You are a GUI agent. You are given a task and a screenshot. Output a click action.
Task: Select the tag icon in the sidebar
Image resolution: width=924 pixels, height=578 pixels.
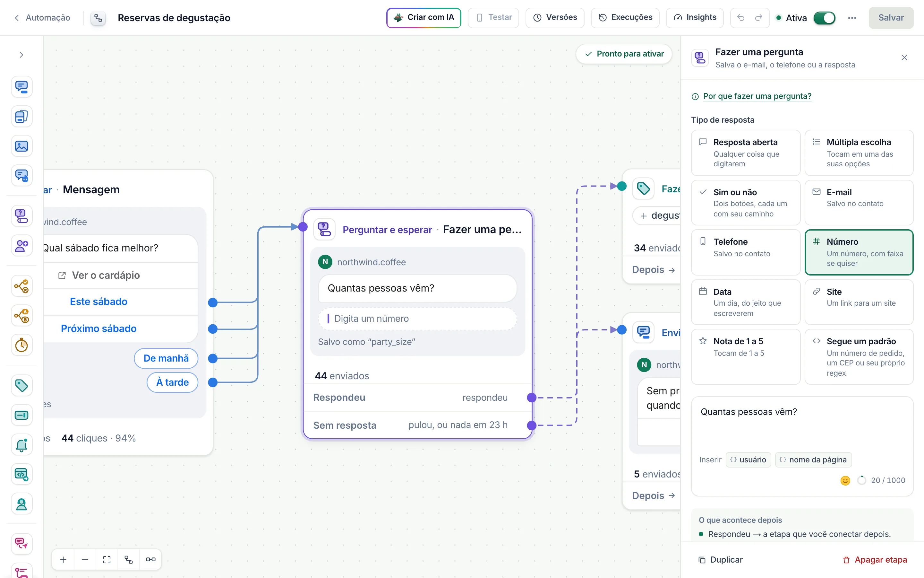(x=21, y=385)
